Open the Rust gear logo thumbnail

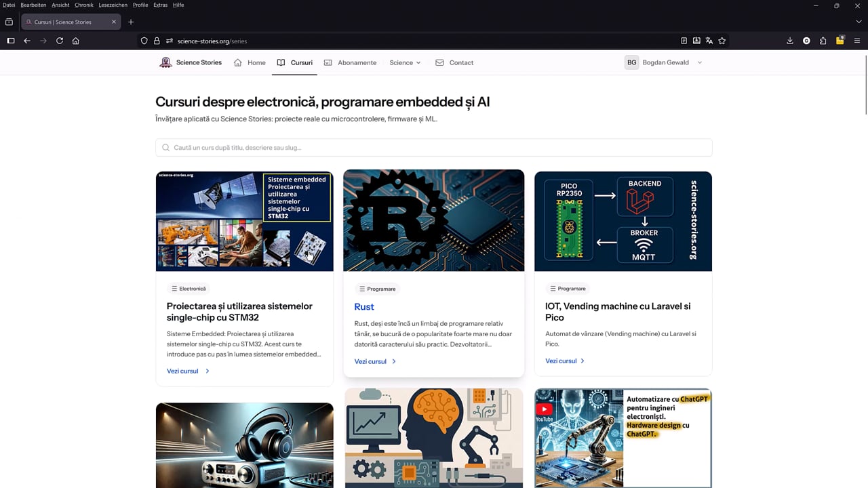click(x=434, y=220)
